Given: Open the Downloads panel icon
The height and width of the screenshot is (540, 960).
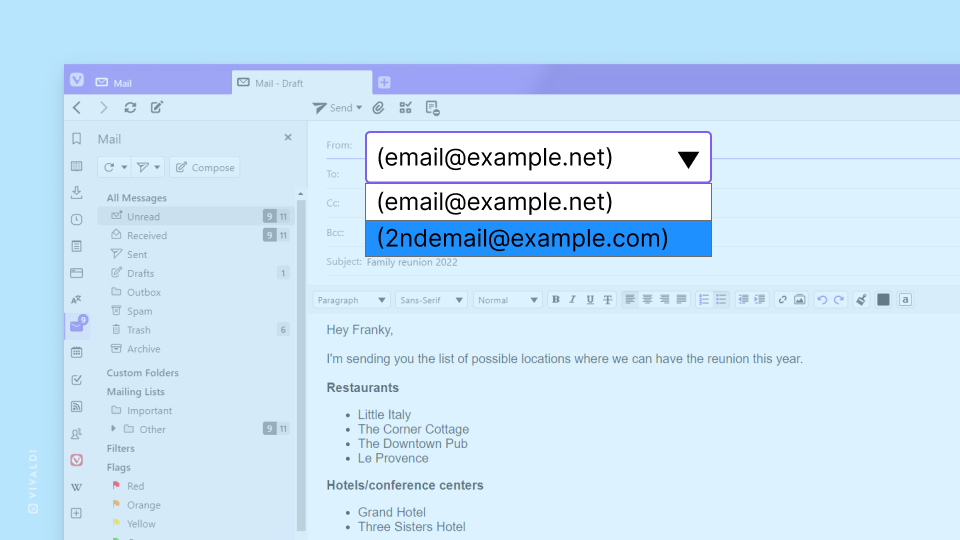Looking at the screenshot, I should coord(77,192).
